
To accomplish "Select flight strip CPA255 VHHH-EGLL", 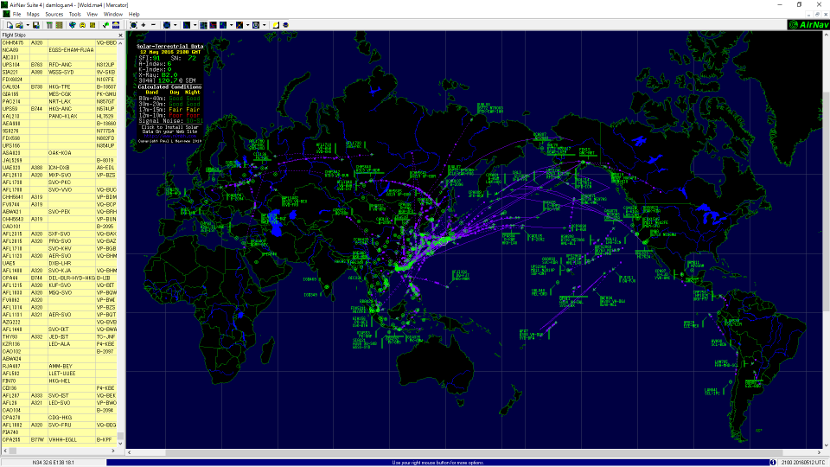I will [60, 438].
